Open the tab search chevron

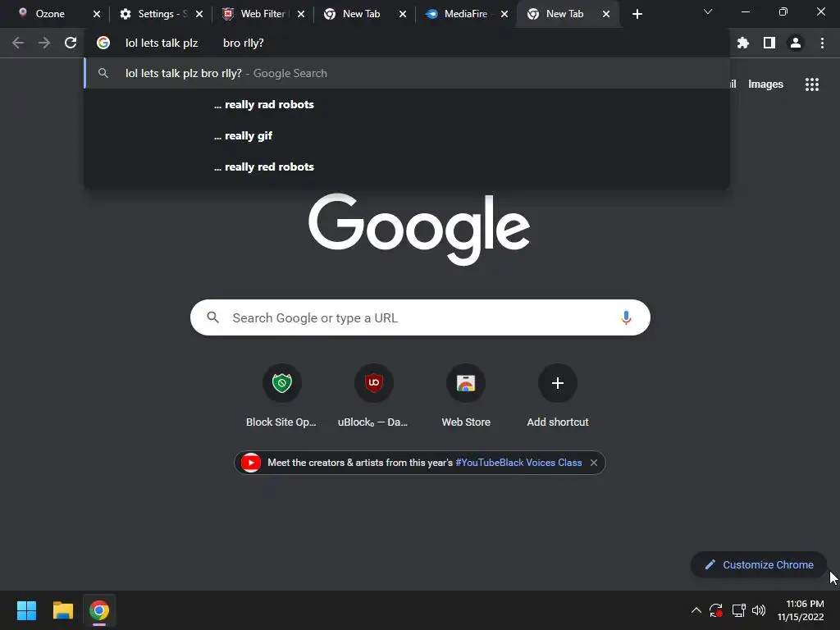click(708, 11)
